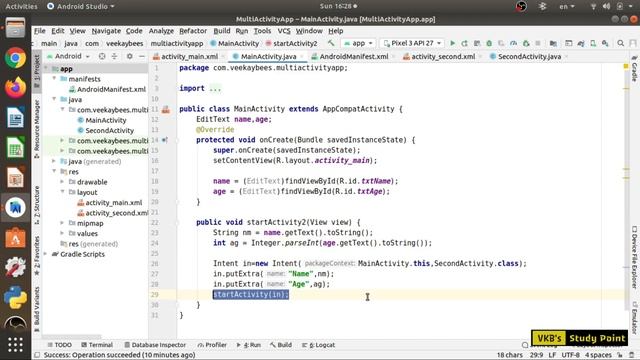Open LibreOffice Calc from the dock
This screenshot has width=640, height=360.
click(x=16, y=147)
